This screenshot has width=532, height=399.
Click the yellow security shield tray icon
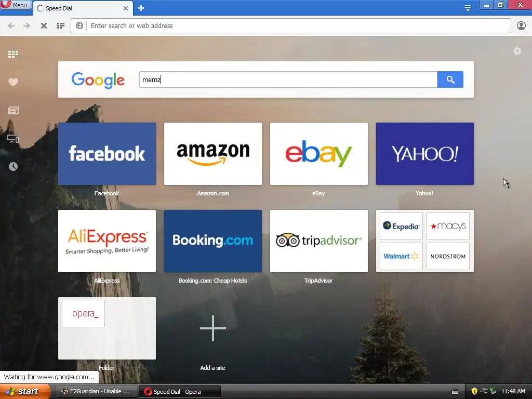pos(474,391)
